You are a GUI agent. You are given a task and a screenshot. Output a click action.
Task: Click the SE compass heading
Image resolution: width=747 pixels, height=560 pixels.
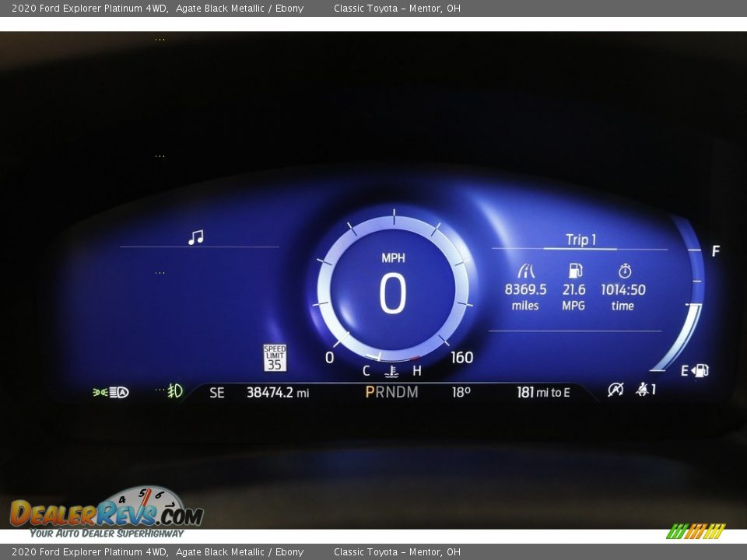pos(217,393)
